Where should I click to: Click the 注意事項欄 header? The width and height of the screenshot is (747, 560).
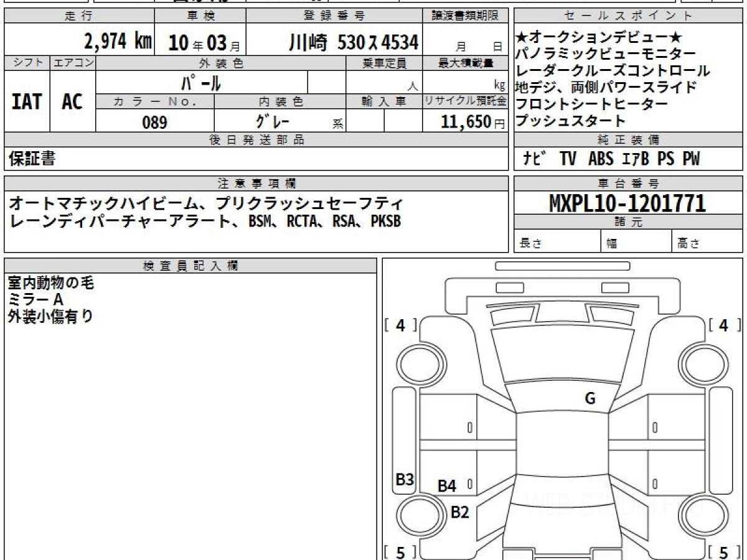click(256, 184)
